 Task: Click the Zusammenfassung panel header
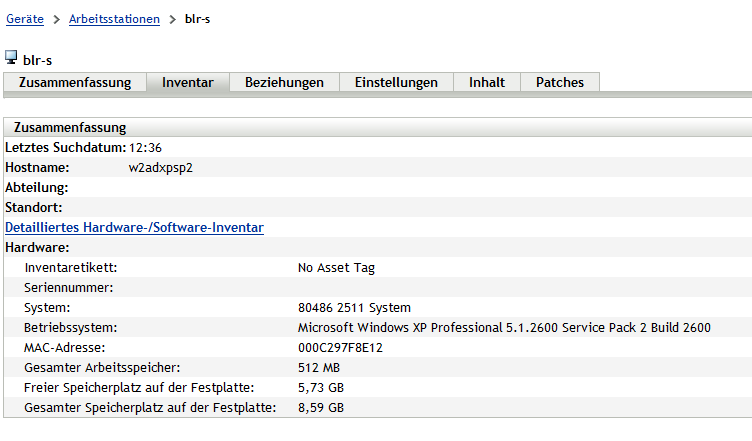(x=70, y=127)
